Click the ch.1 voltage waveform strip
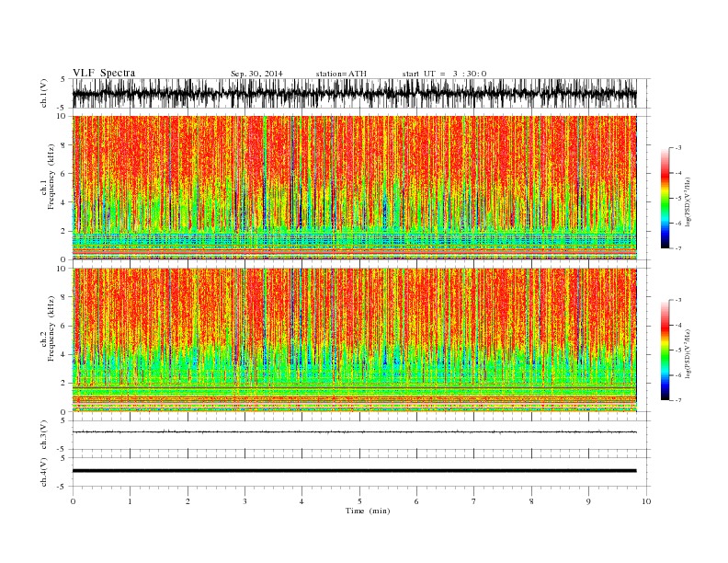 354,93
